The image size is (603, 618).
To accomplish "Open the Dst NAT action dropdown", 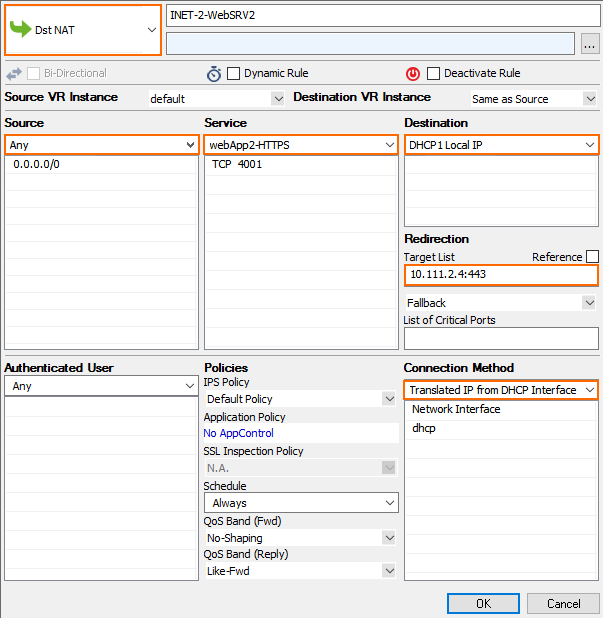I will [83, 30].
